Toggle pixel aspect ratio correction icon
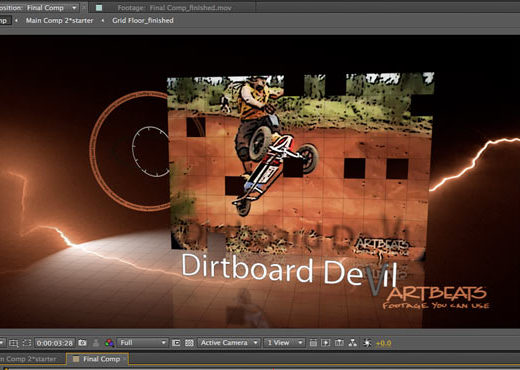520x370 pixels. point(313,343)
